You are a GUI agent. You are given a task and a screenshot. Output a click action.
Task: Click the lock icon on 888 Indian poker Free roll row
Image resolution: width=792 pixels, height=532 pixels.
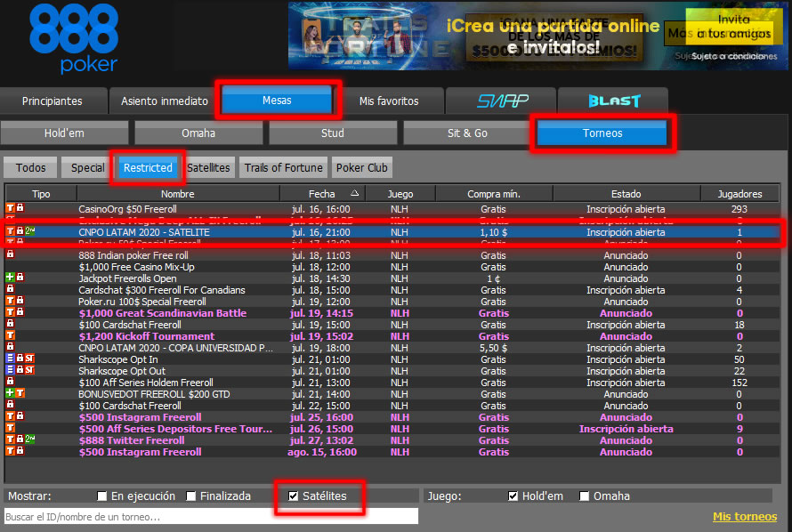click(10, 254)
